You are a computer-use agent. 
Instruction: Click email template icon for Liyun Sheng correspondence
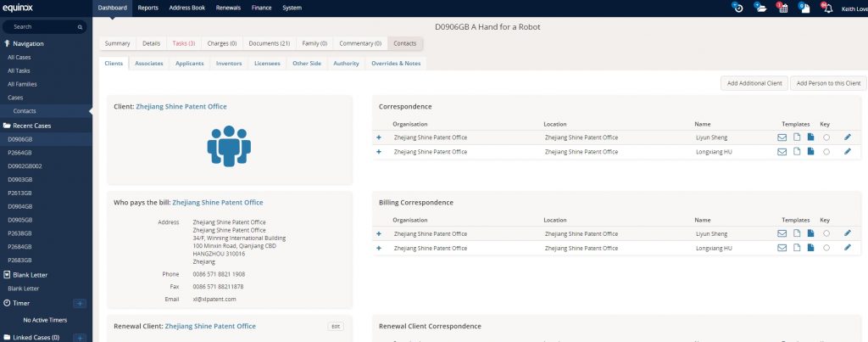(x=782, y=137)
